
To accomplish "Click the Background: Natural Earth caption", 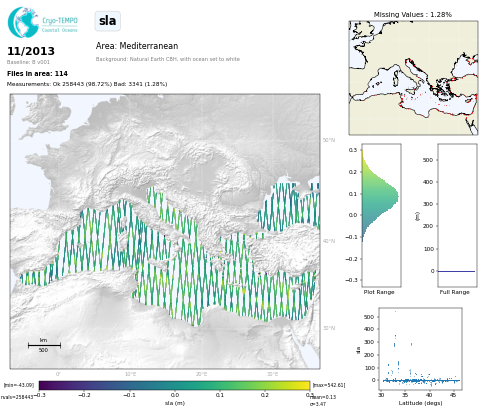I will coord(168,59).
